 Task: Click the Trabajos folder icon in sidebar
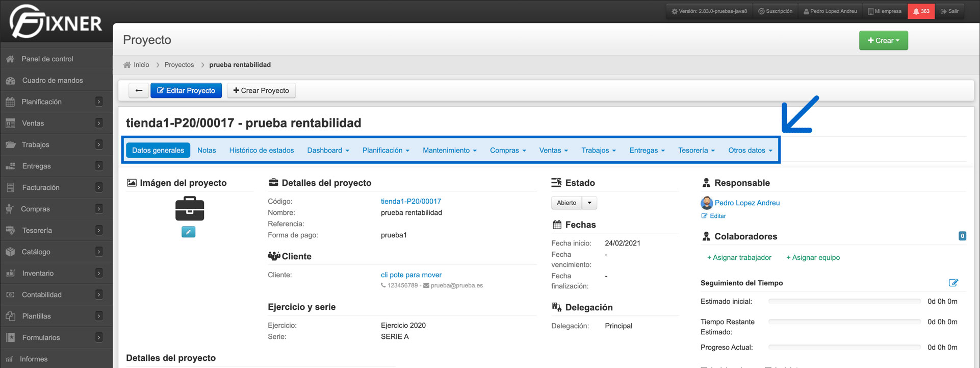(10, 145)
